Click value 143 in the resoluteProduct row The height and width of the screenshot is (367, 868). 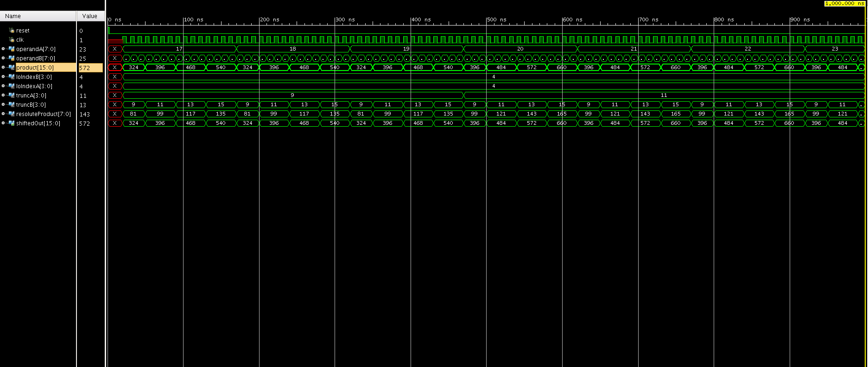[x=84, y=114]
